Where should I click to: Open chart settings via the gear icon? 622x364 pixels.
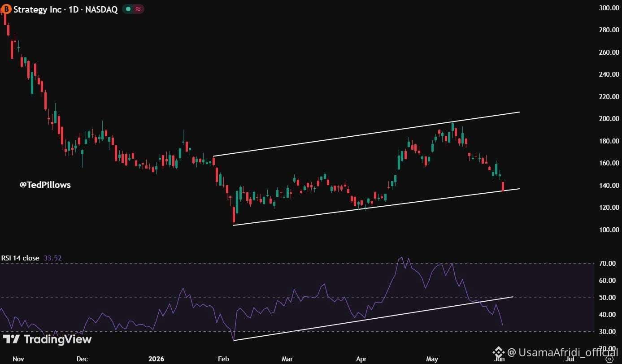point(609,359)
